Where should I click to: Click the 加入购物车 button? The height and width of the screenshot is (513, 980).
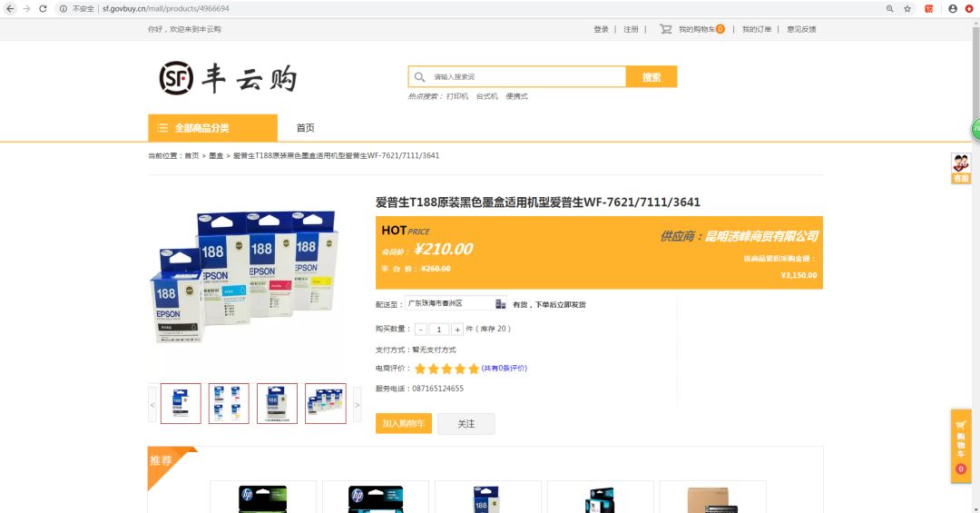[404, 423]
